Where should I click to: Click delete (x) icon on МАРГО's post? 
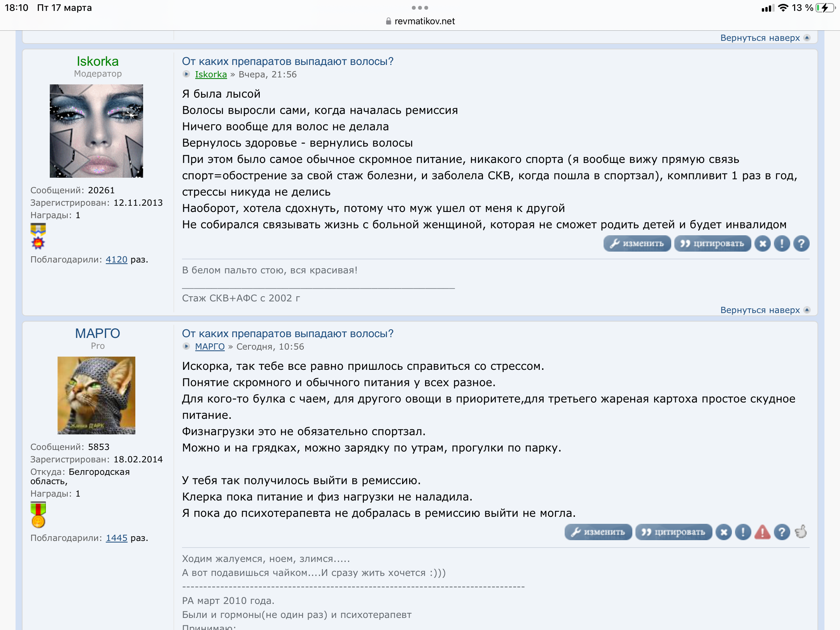724,532
